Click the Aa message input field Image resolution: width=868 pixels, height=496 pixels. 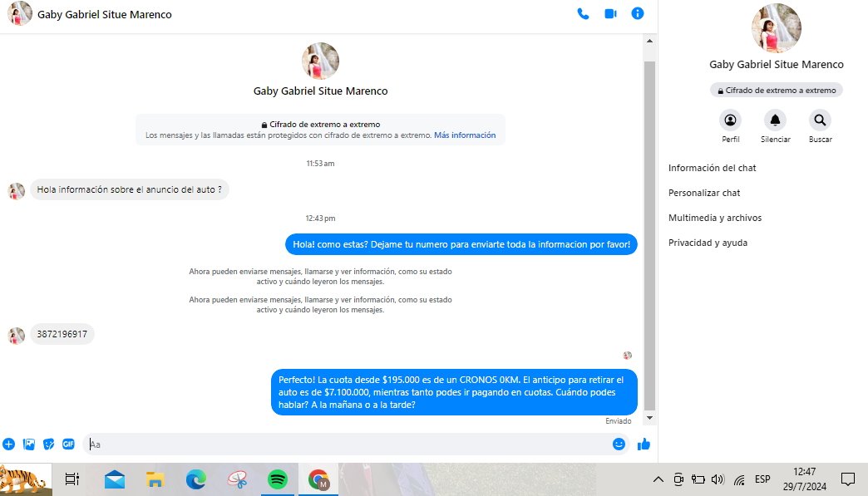click(x=349, y=444)
